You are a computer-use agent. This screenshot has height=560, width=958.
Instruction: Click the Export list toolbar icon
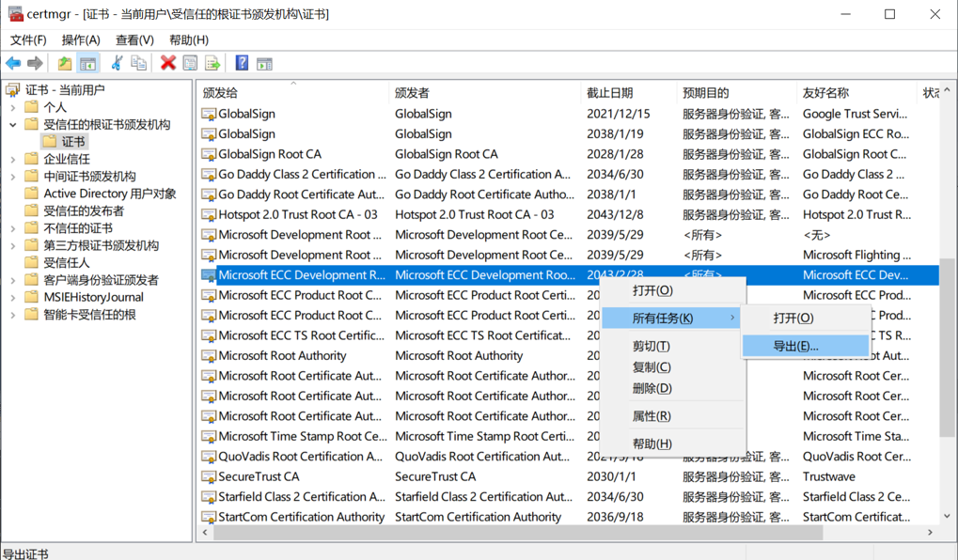click(212, 63)
